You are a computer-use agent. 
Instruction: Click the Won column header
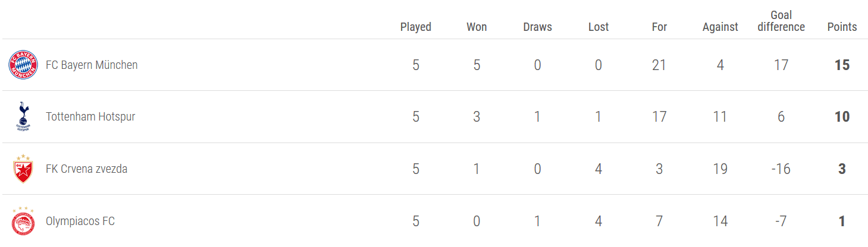pyautogui.click(x=477, y=27)
